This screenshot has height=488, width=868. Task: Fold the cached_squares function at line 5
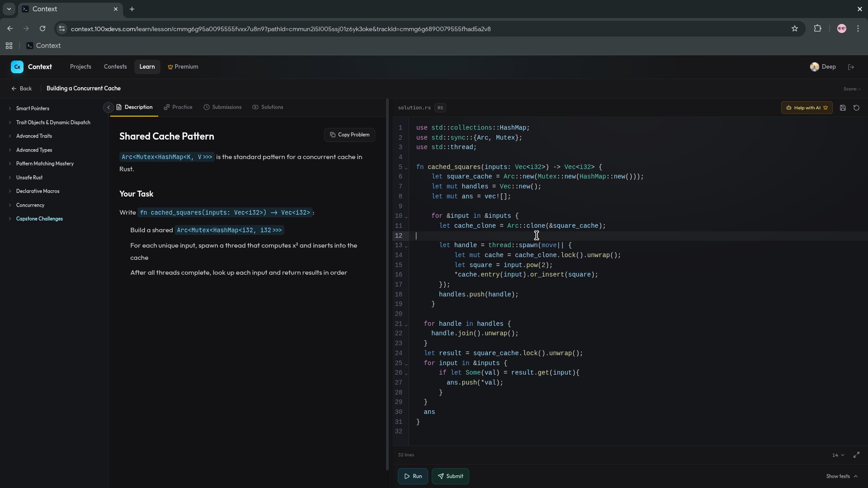tap(406, 168)
